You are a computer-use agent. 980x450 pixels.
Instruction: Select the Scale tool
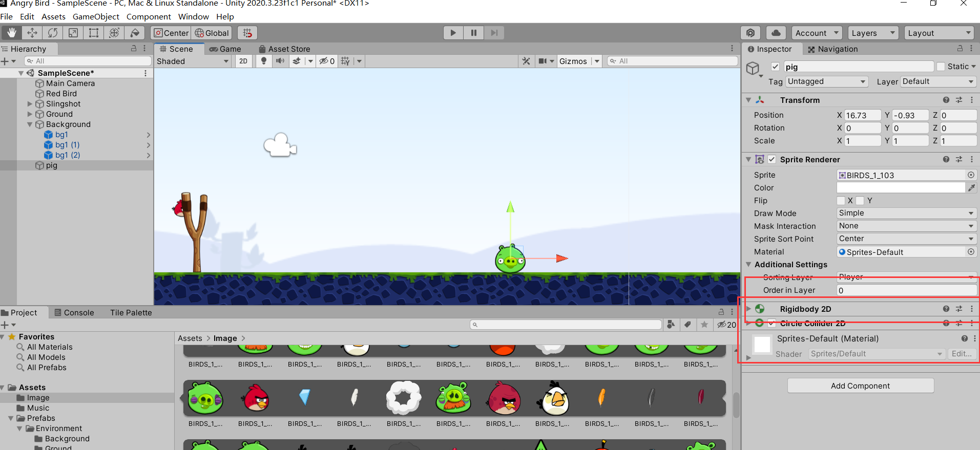click(x=73, y=33)
